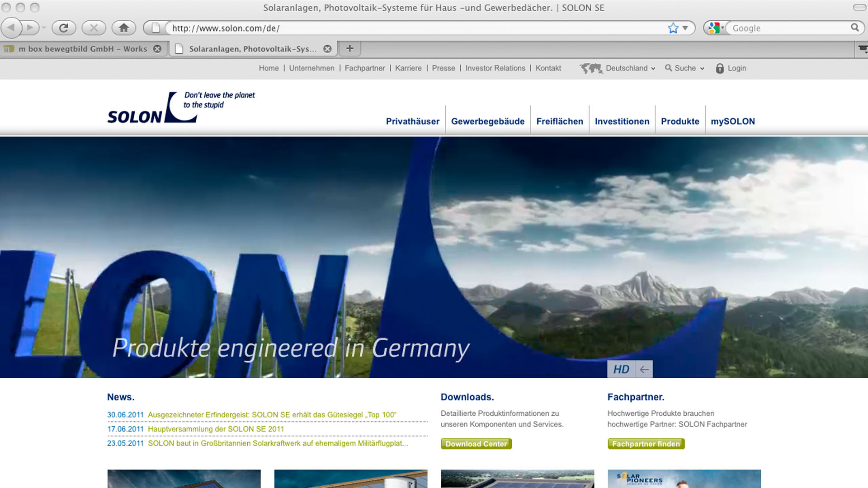
Task: Open the Top 100 Gütesiegel news item
Action: (272, 415)
